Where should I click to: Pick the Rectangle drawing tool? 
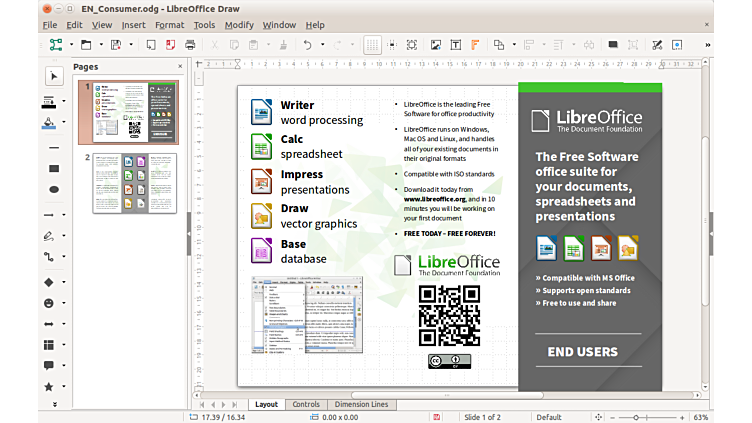[x=54, y=169]
